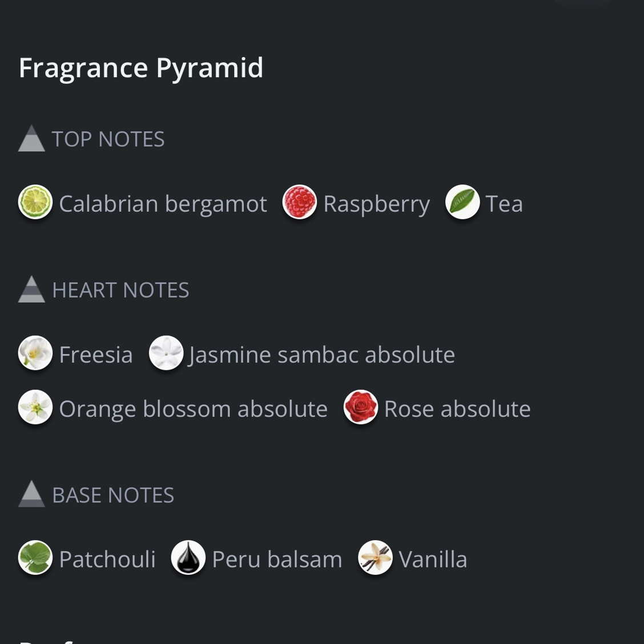Open the Tea leaf note icon
Image resolution: width=644 pixels, height=644 pixels.
click(x=462, y=202)
